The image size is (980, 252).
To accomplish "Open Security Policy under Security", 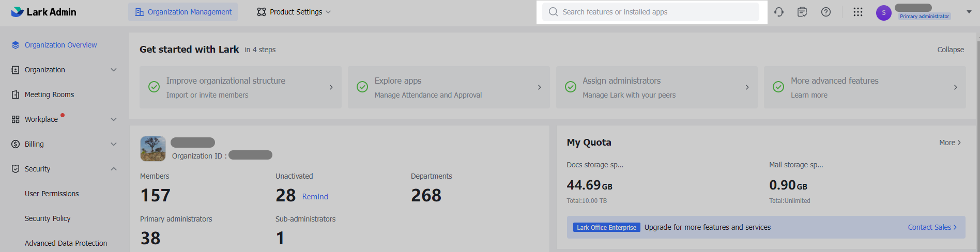I will pyautogui.click(x=48, y=218).
